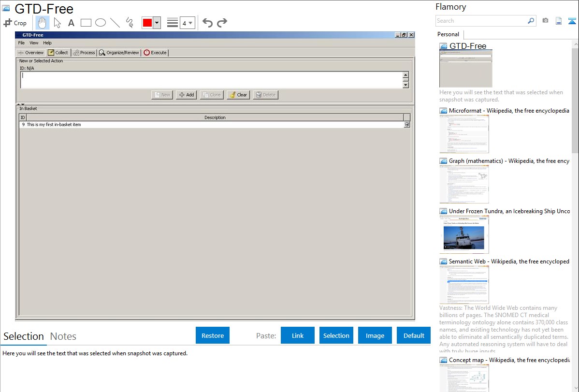Open the Microformat Wikipedia snapshot title
579x392 pixels.
point(509,111)
